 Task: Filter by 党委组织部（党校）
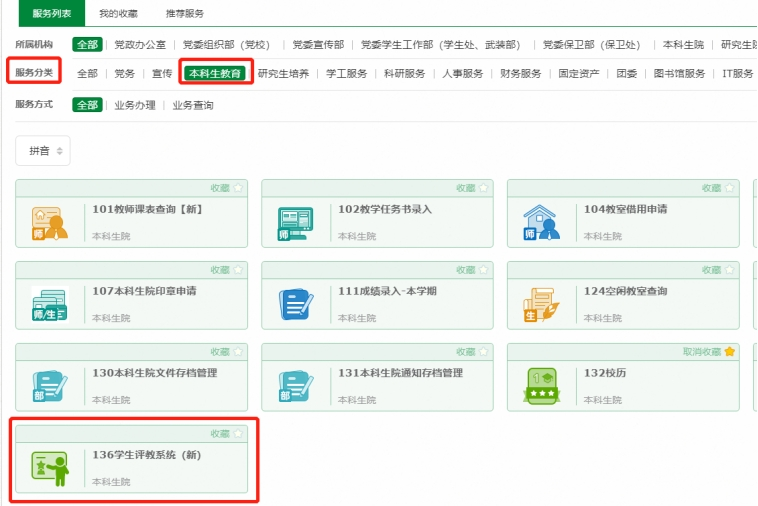click(x=226, y=45)
